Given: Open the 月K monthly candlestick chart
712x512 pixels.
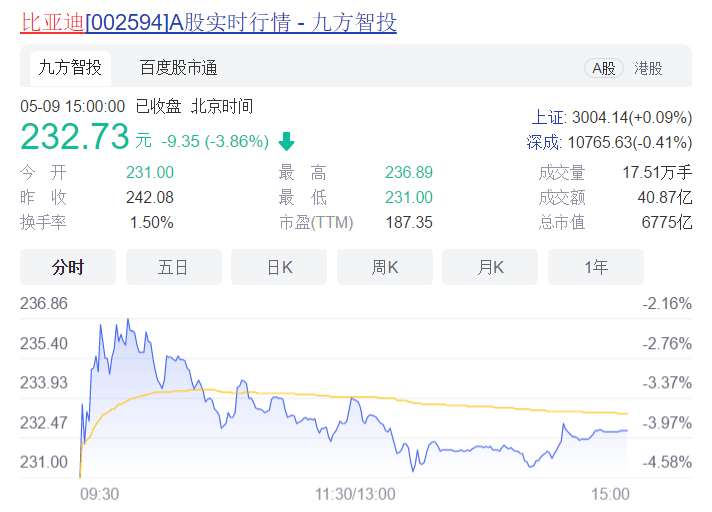Looking at the screenshot, I should (x=490, y=267).
